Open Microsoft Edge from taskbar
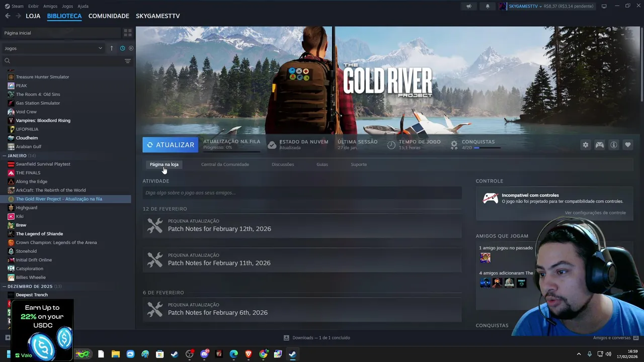 (233, 354)
